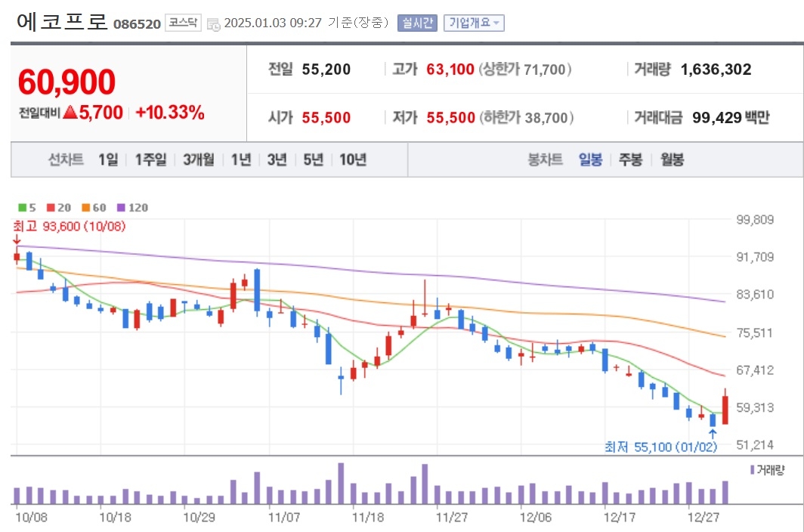The width and height of the screenshot is (804, 532).
Task: Switch to the 주봉 weekly candle chart
Action: tap(631, 159)
